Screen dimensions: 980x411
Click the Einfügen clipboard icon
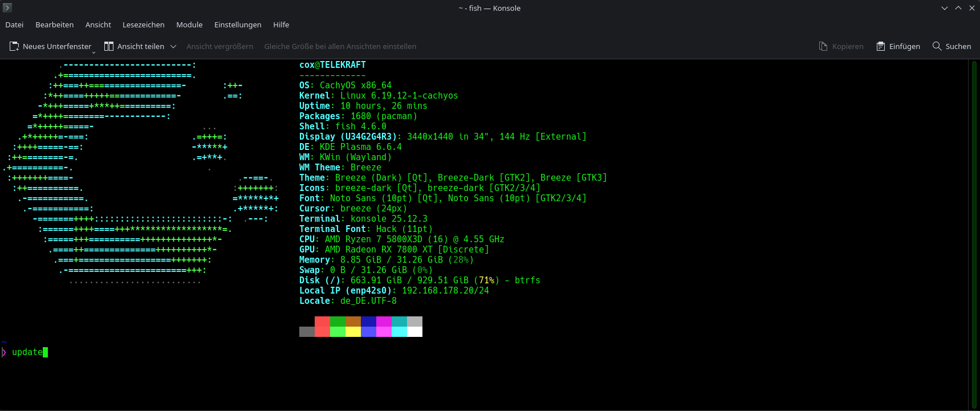point(881,46)
